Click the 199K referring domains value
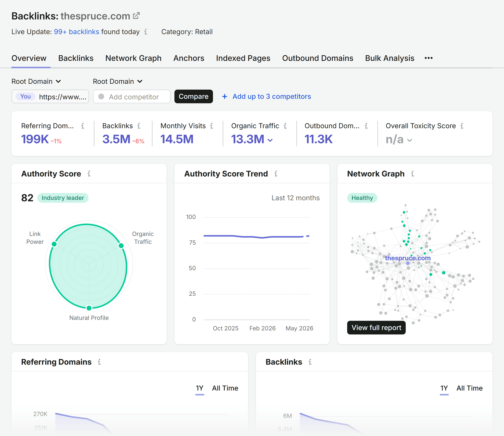Image resolution: width=504 pixels, height=436 pixels. [35, 139]
